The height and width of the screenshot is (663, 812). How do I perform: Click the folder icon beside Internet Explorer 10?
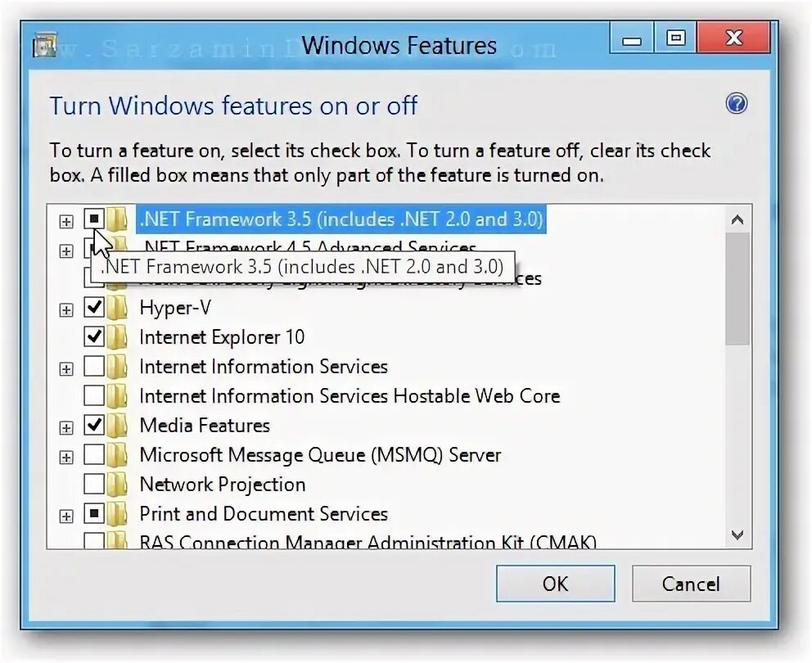pyautogui.click(x=118, y=338)
